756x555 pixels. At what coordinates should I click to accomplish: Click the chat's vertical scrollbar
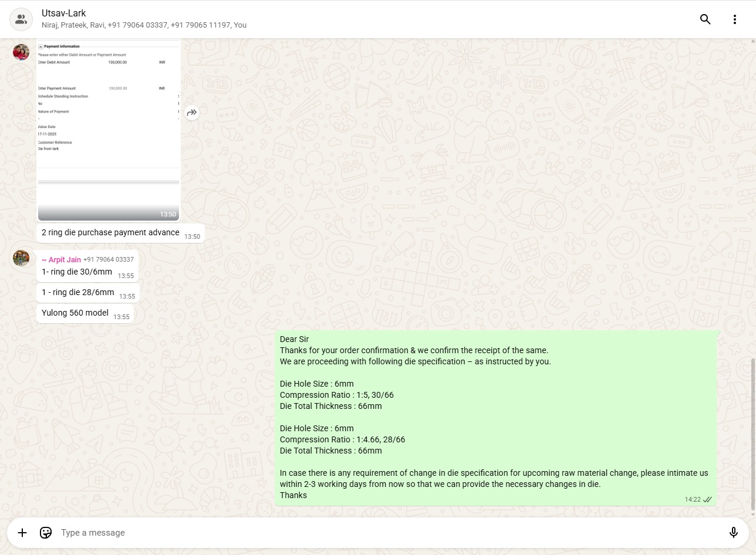753,434
